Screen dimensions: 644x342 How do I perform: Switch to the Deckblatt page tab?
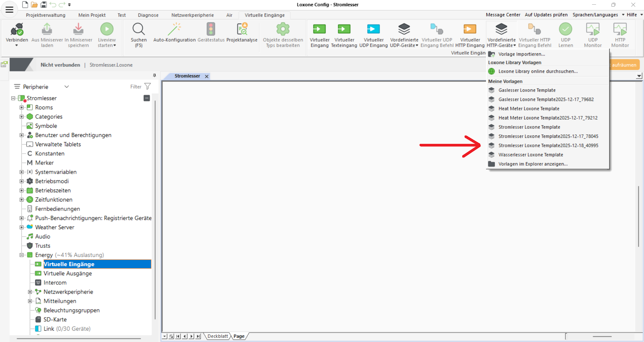(x=217, y=336)
